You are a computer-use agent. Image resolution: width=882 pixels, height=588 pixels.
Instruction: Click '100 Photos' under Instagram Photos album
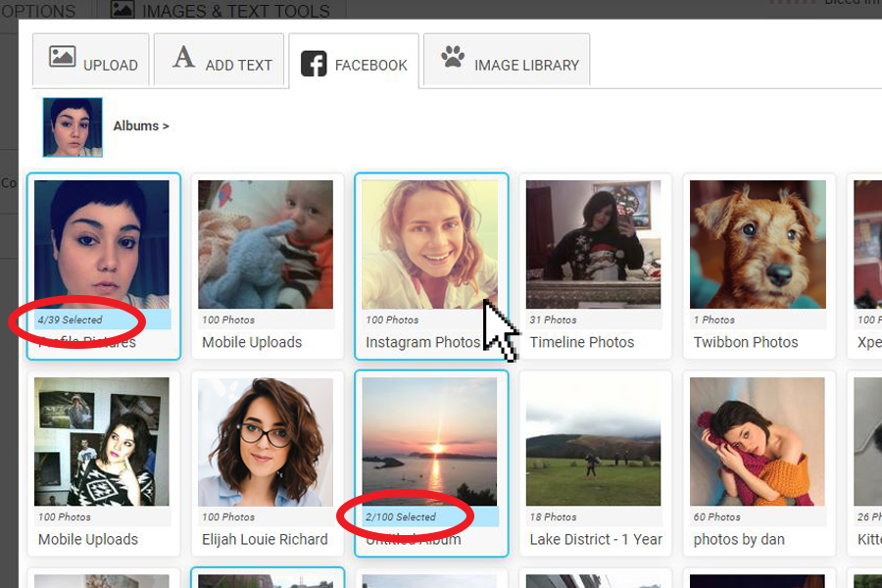tap(392, 319)
